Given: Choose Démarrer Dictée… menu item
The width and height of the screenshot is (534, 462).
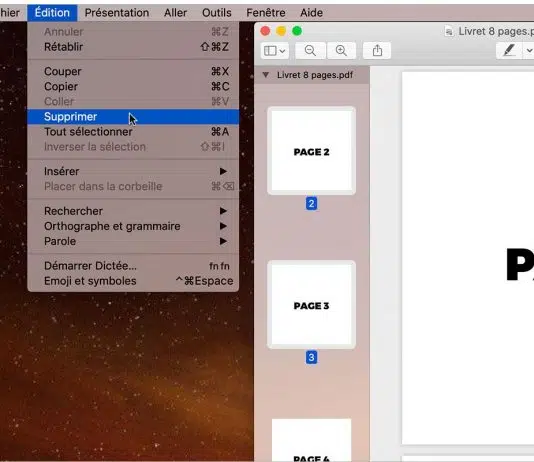Looking at the screenshot, I should coord(133,266).
